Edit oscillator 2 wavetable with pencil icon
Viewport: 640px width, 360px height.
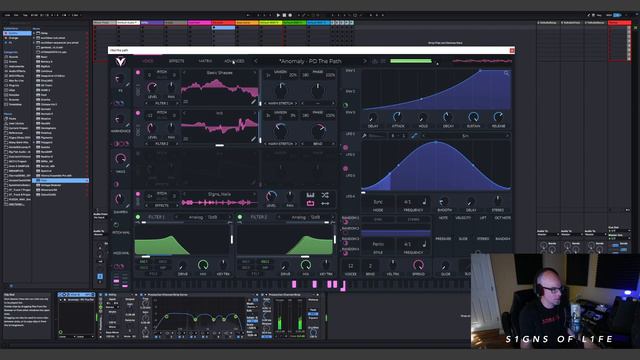click(253, 139)
